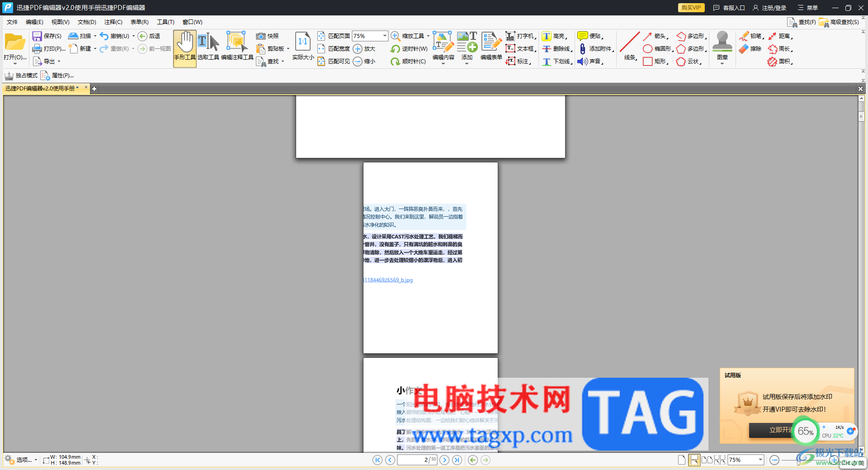Expand the 新建 new dropdown arrow
This screenshot has width=868, height=470.
(x=95, y=49)
